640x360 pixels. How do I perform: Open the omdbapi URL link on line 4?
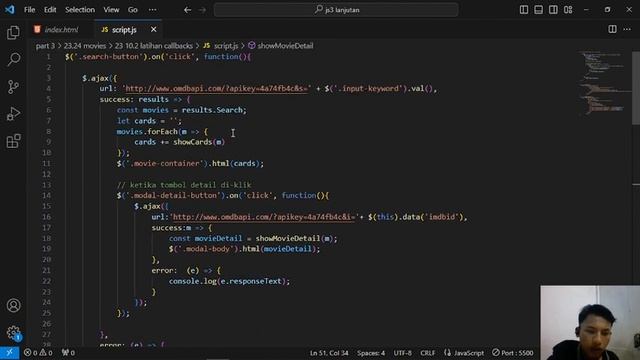(218, 89)
